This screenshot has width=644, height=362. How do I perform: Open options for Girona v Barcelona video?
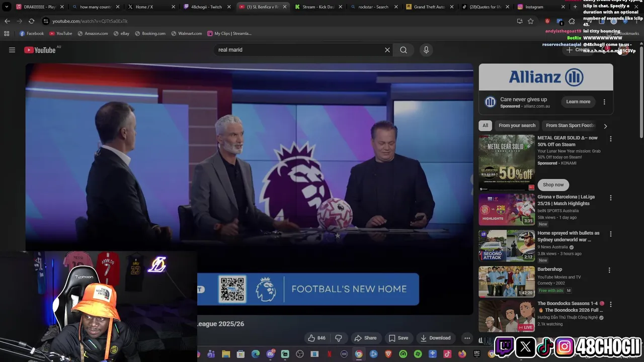(x=611, y=198)
